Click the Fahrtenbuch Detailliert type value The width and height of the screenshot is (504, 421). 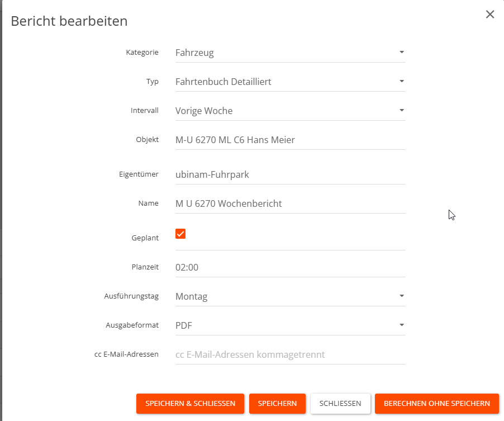224,82
